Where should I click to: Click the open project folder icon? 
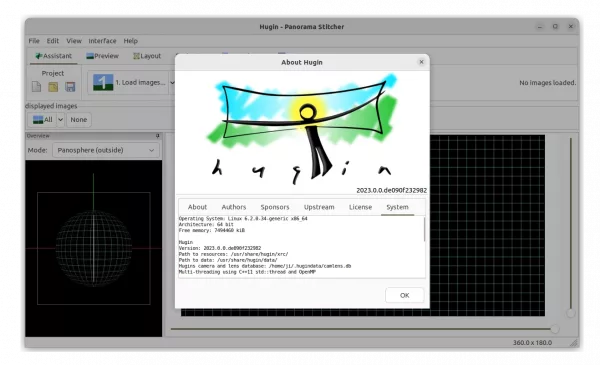[53, 87]
